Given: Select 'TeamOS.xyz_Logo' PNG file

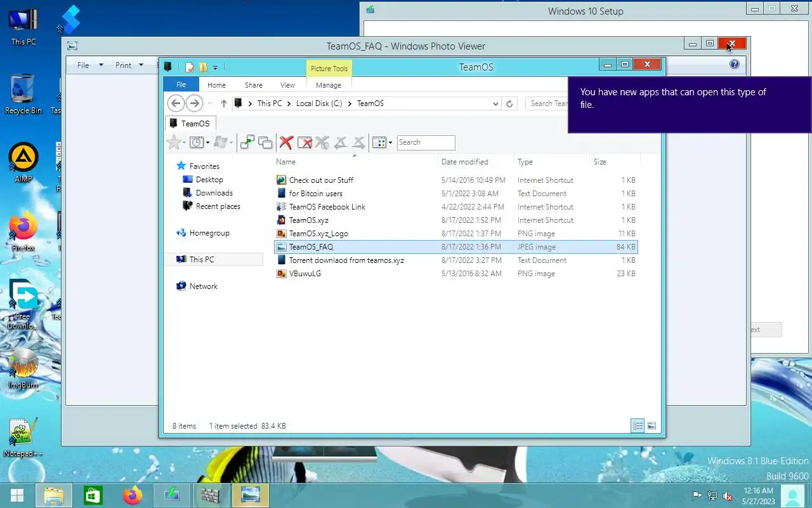Looking at the screenshot, I should click(456, 234).
